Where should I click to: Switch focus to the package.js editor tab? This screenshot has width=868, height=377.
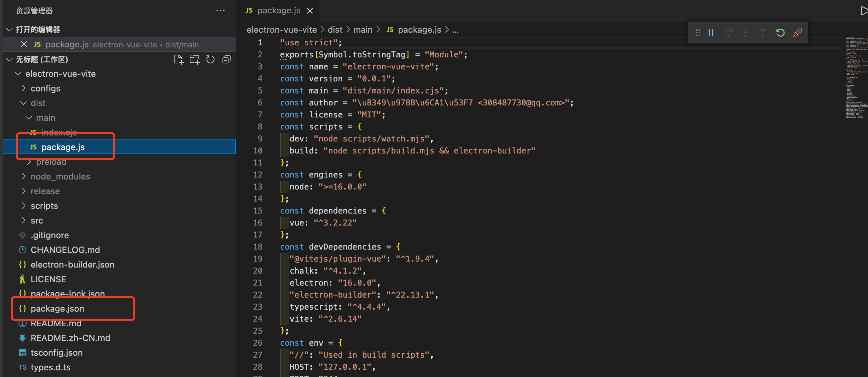[279, 10]
